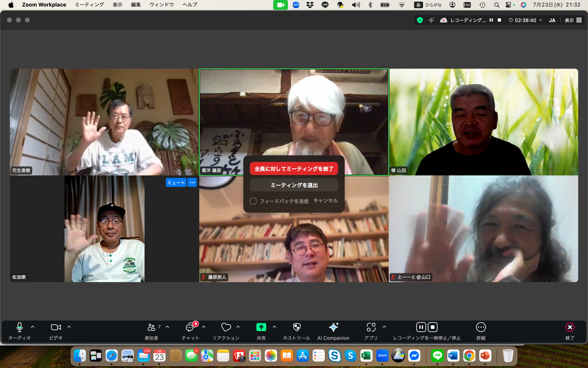Screen dimensions: 588x368
Task: Open AI Companion in the bottom toolbar
Action: [x=333, y=331]
